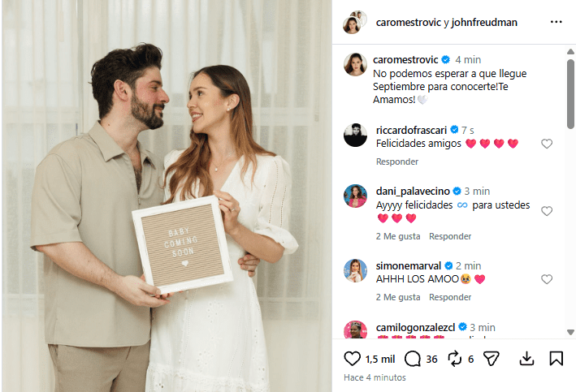
Task: Save the post with the bookmark icon
Action: click(557, 359)
